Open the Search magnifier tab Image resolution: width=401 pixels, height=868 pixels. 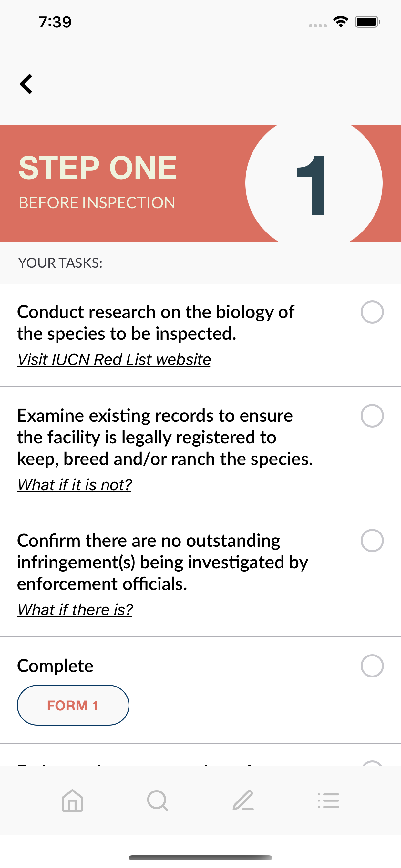(x=158, y=801)
